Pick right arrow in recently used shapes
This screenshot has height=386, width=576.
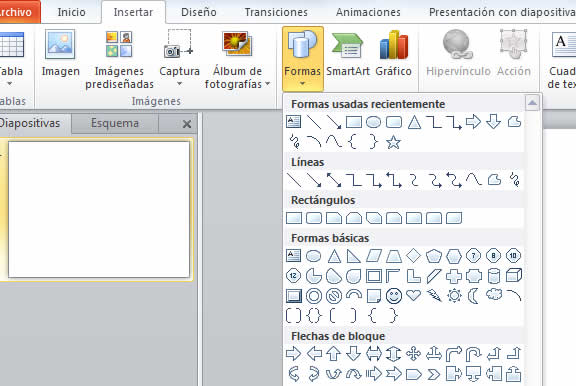click(x=473, y=122)
